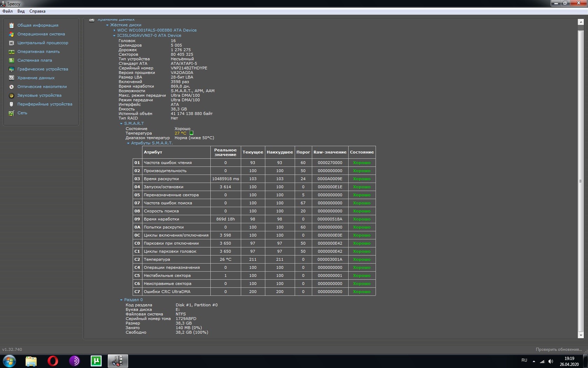Click the Хранение данных disk icon in sidebar
This screenshot has width=588, height=368.
click(11, 78)
